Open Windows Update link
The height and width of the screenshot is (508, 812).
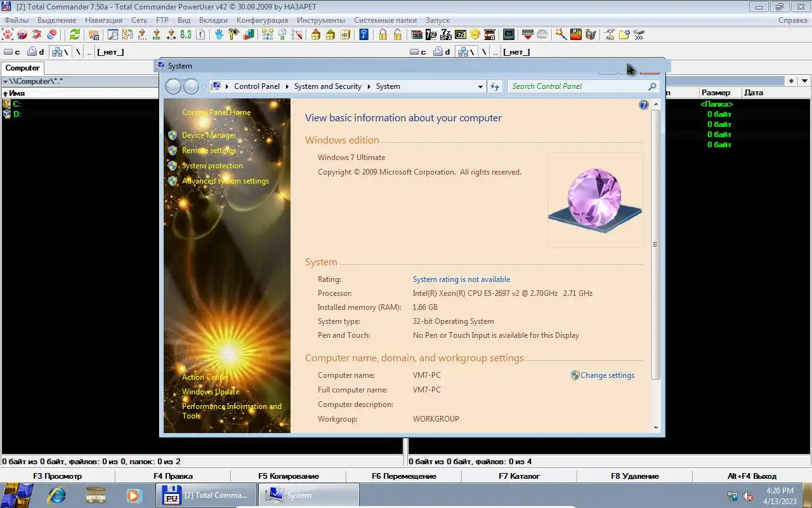point(211,392)
